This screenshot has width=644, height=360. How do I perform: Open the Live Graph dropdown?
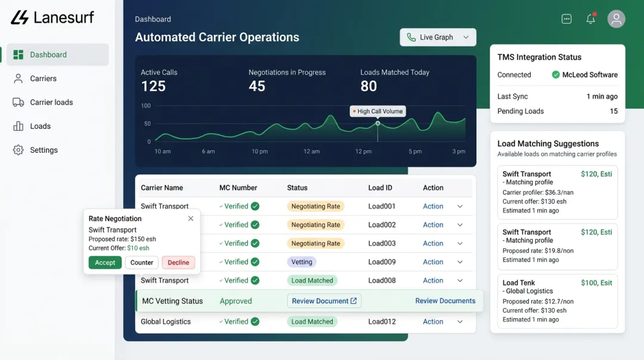438,38
